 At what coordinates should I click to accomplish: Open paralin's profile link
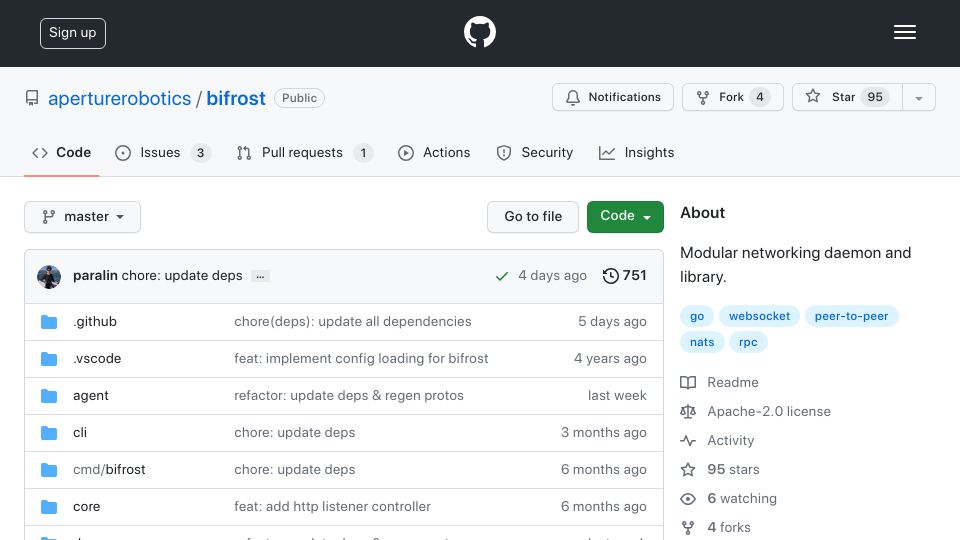pos(95,276)
